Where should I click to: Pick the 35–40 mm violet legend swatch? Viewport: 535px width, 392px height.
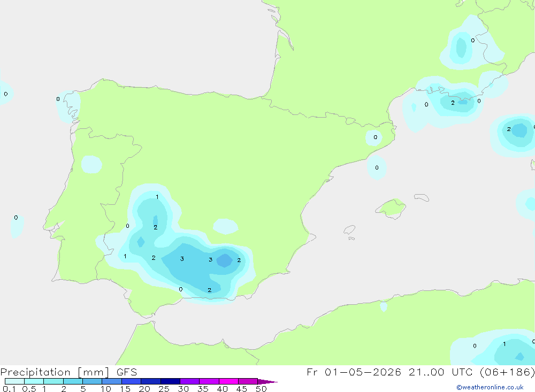pyautogui.click(x=209, y=381)
